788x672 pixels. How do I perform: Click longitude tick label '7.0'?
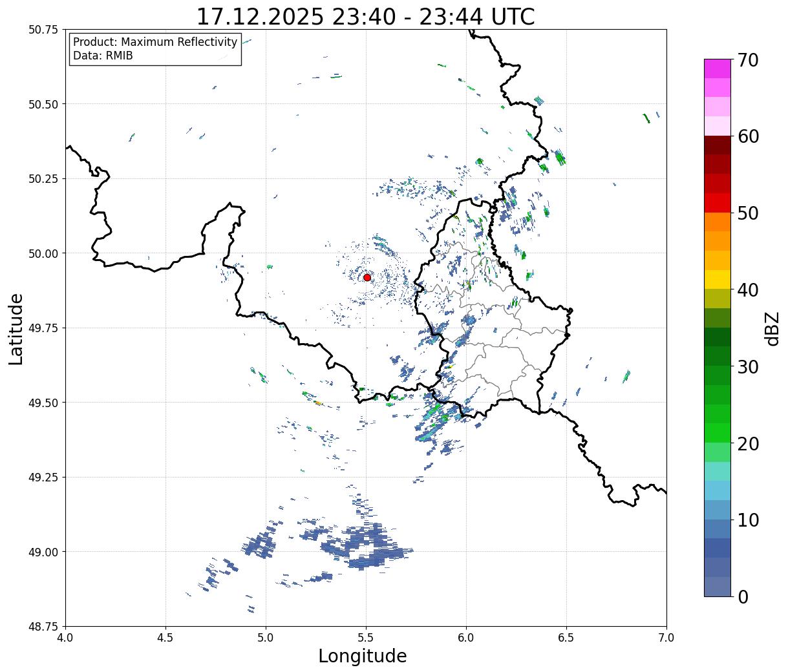(x=666, y=638)
